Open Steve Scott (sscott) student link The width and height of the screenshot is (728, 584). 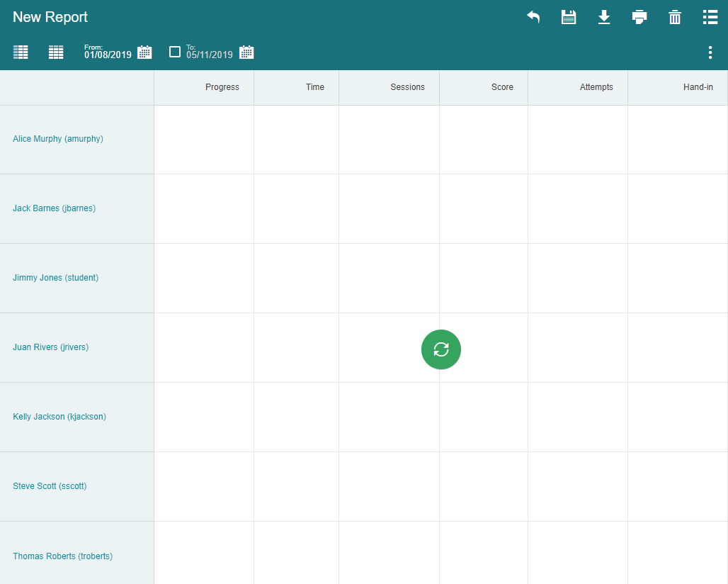(x=50, y=486)
